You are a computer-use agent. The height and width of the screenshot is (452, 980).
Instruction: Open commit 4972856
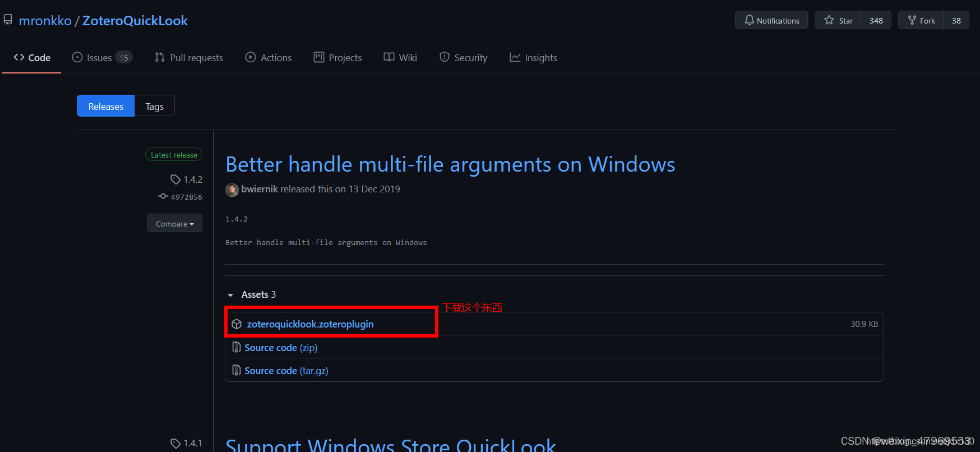click(x=187, y=197)
